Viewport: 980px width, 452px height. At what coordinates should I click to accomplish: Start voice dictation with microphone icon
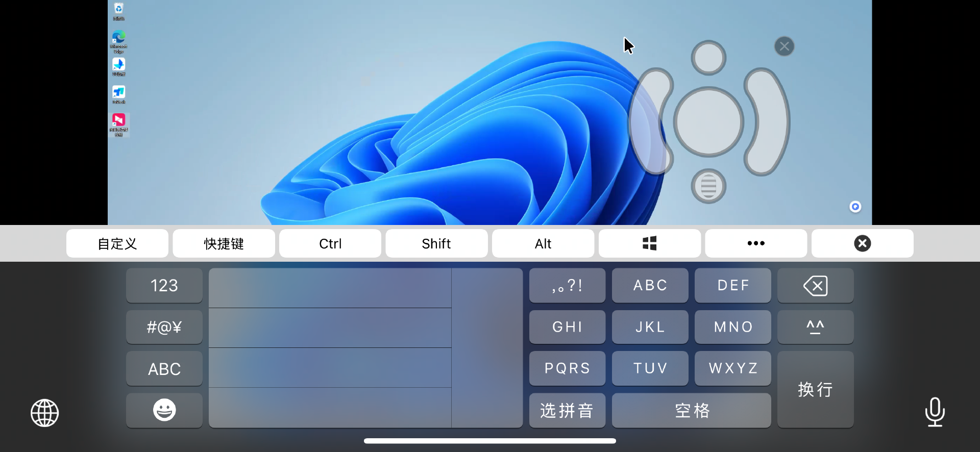tap(935, 412)
